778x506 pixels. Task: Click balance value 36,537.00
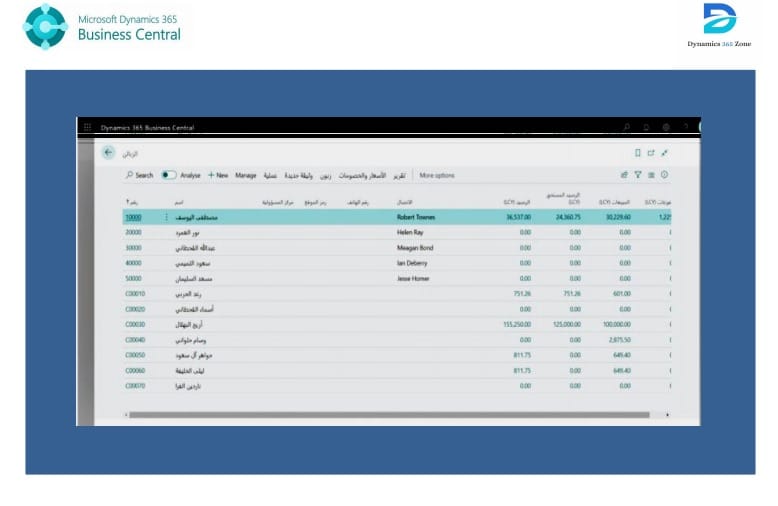click(x=519, y=217)
